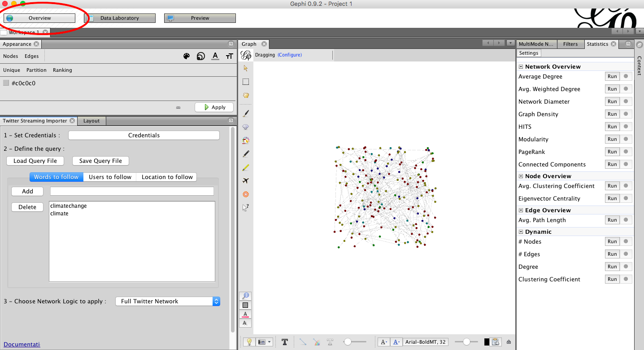Open the label color appearance mode

click(x=215, y=56)
